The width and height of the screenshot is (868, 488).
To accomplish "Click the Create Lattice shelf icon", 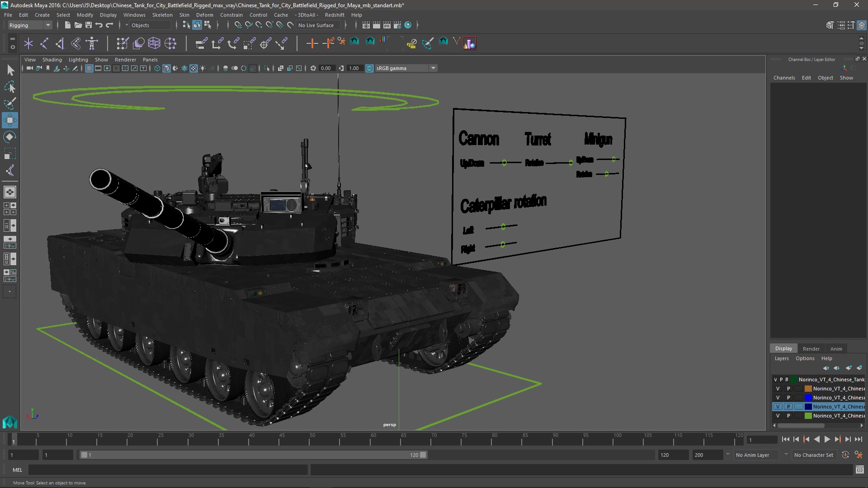I will coord(154,43).
